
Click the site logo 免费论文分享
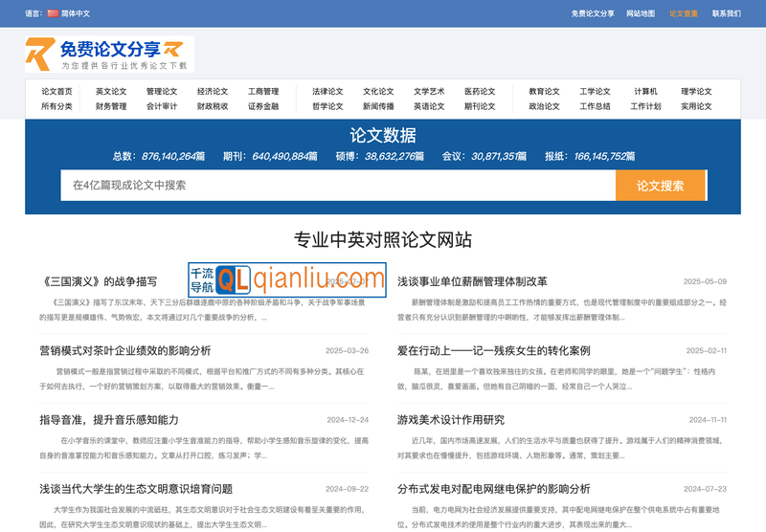coord(109,54)
